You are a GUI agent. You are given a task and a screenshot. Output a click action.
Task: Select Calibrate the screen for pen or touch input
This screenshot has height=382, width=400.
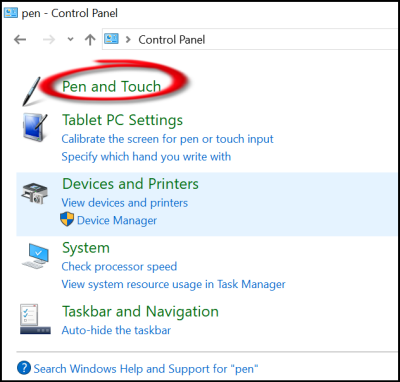click(x=167, y=139)
